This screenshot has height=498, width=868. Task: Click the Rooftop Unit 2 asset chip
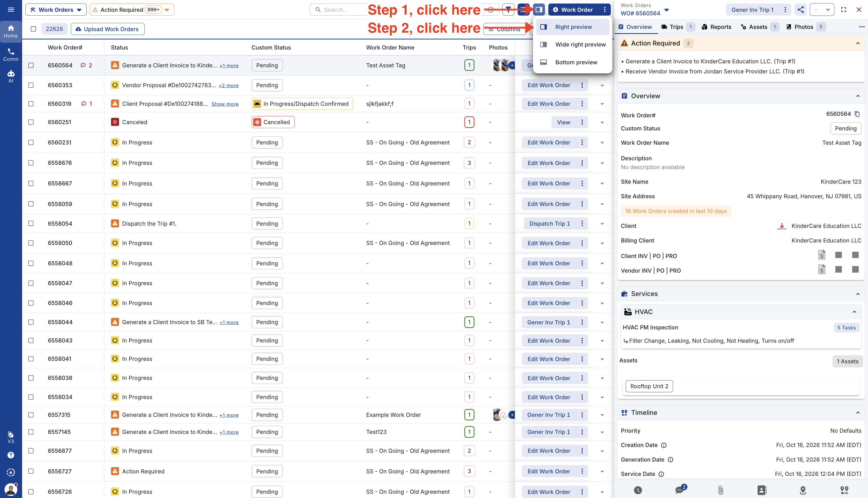649,386
